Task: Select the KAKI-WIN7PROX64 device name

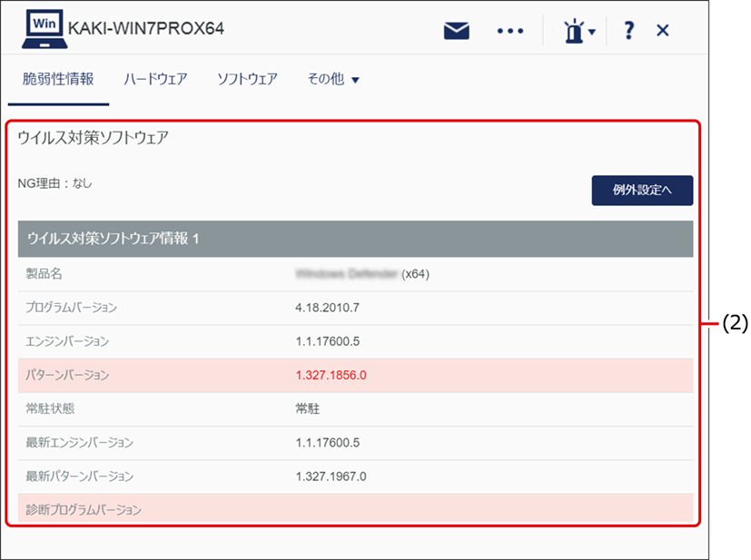Action: point(146,29)
